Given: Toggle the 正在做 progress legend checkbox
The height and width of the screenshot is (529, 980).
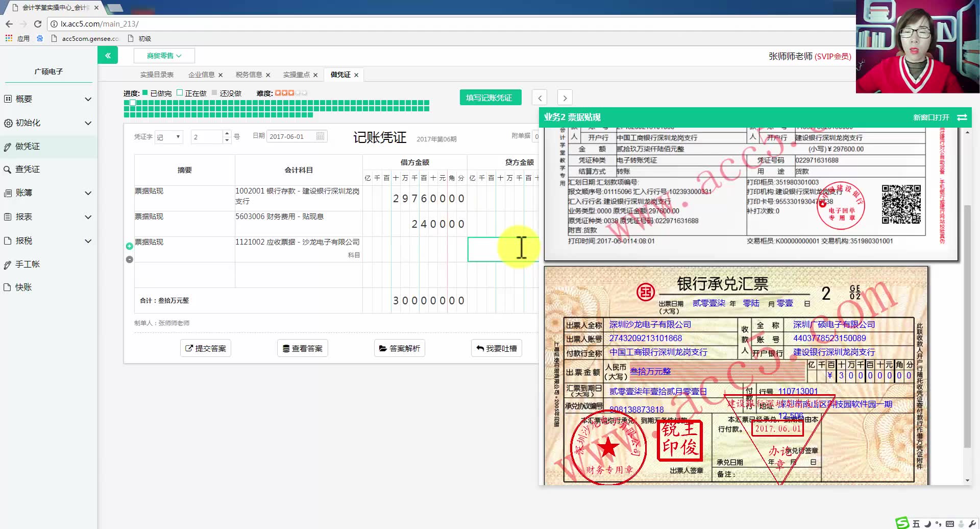Looking at the screenshot, I should (180, 92).
